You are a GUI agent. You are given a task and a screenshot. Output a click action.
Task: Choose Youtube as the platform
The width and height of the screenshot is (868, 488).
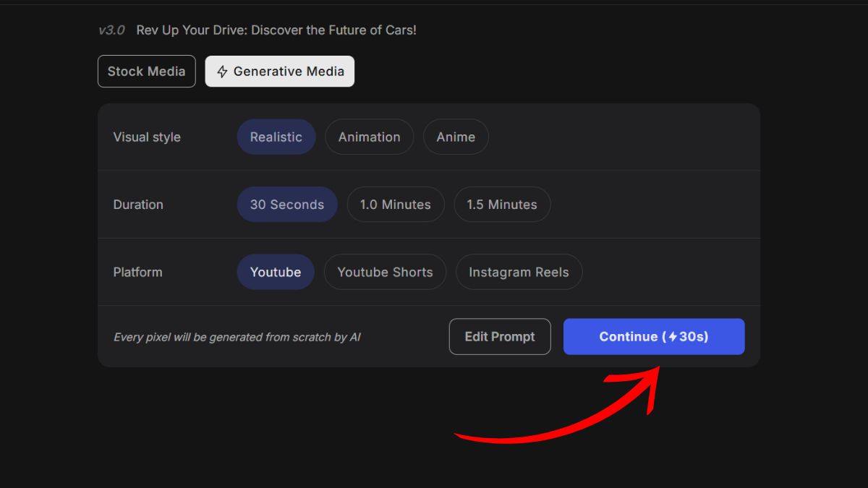[276, 273]
